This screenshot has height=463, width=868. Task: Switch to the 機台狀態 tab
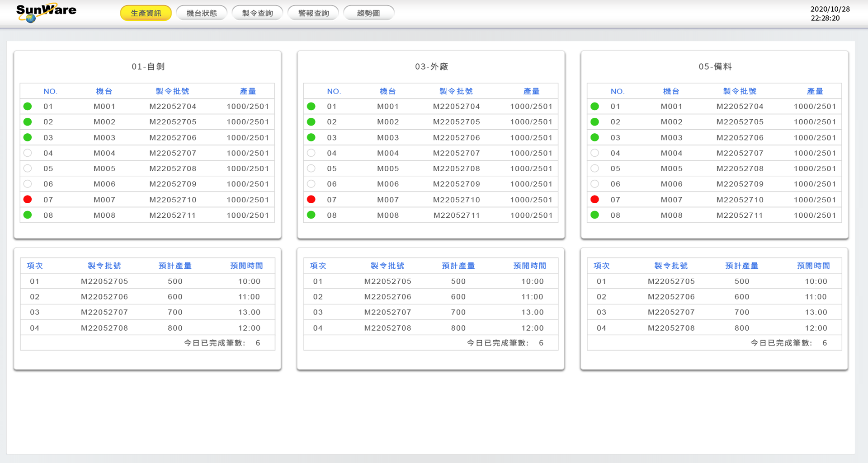pyautogui.click(x=202, y=13)
